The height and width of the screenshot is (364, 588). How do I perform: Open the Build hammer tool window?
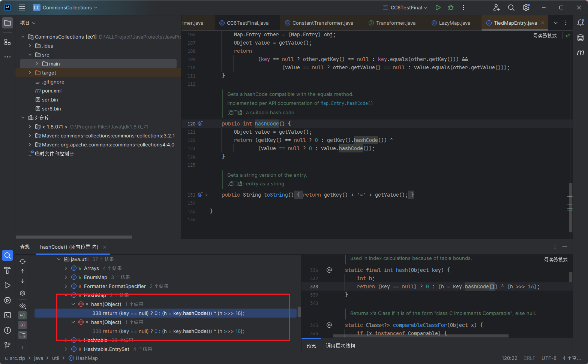(7, 270)
